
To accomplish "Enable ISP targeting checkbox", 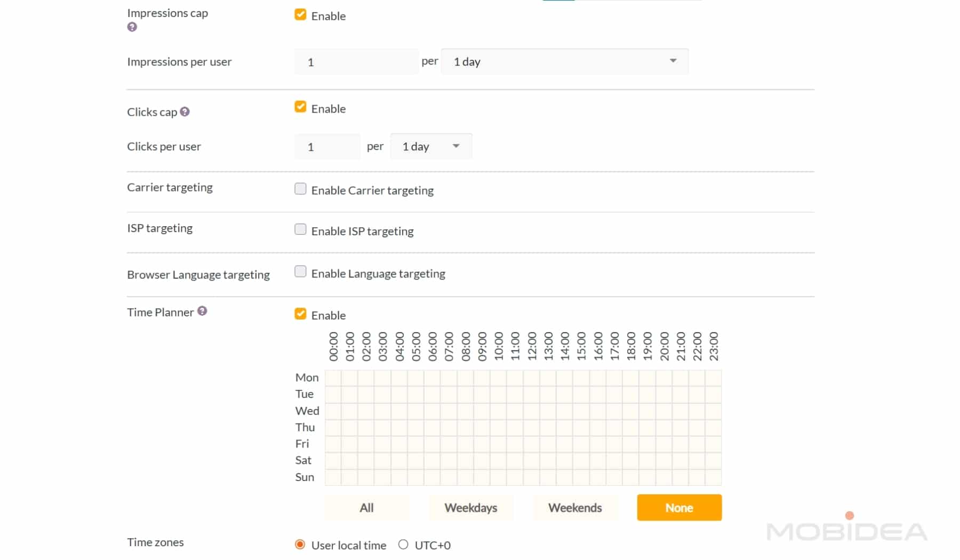I will pos(300,230).
